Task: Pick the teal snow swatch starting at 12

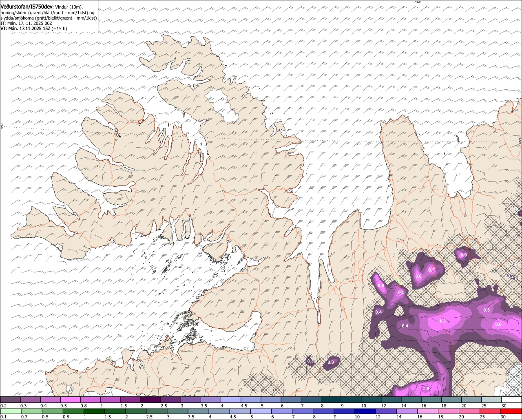Action: [391, 400]
